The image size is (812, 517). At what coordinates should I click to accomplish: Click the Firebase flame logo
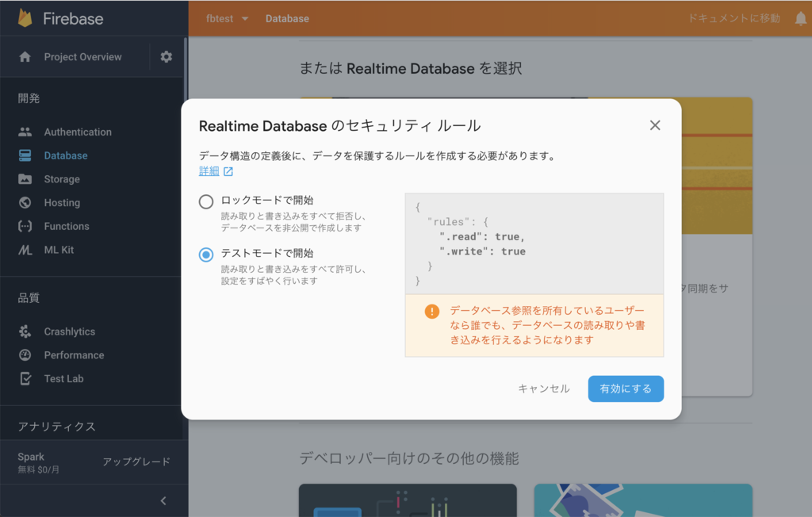[25, 18]
